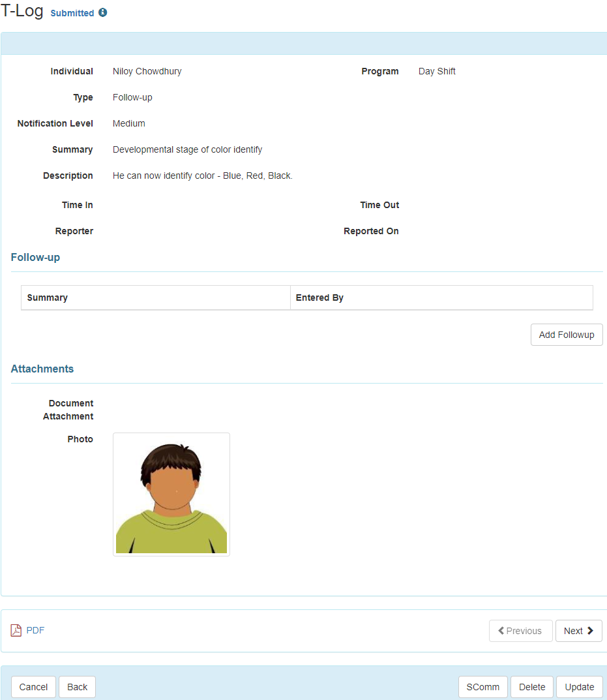Open the attached photo thumbnail
The width and height of the screenshot is (607, 700).
[171, 495]
